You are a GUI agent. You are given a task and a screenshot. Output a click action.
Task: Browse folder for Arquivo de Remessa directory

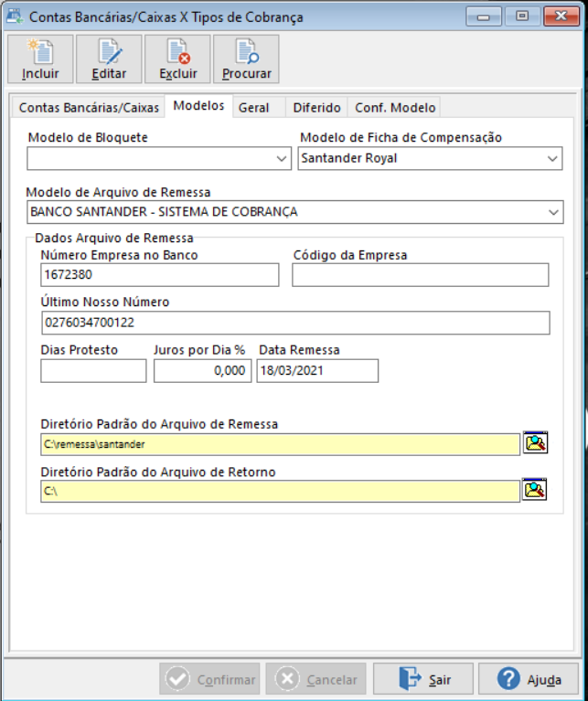point(535,442)
